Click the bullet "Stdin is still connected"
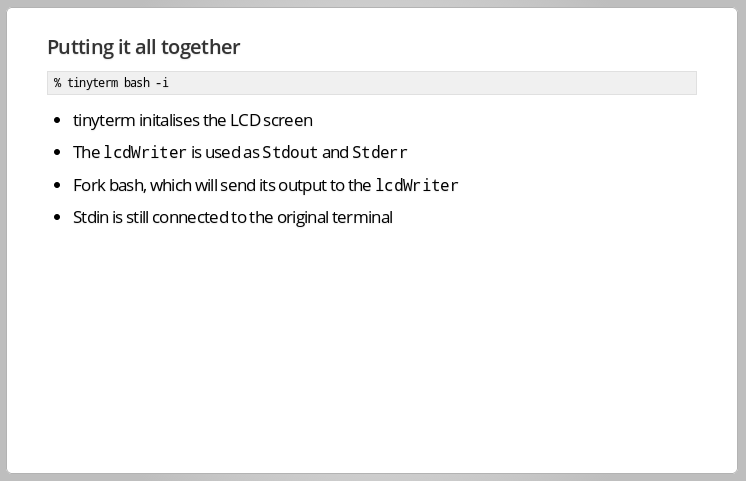This screenshot has height=481, width=746. click(x=233, y=217)
